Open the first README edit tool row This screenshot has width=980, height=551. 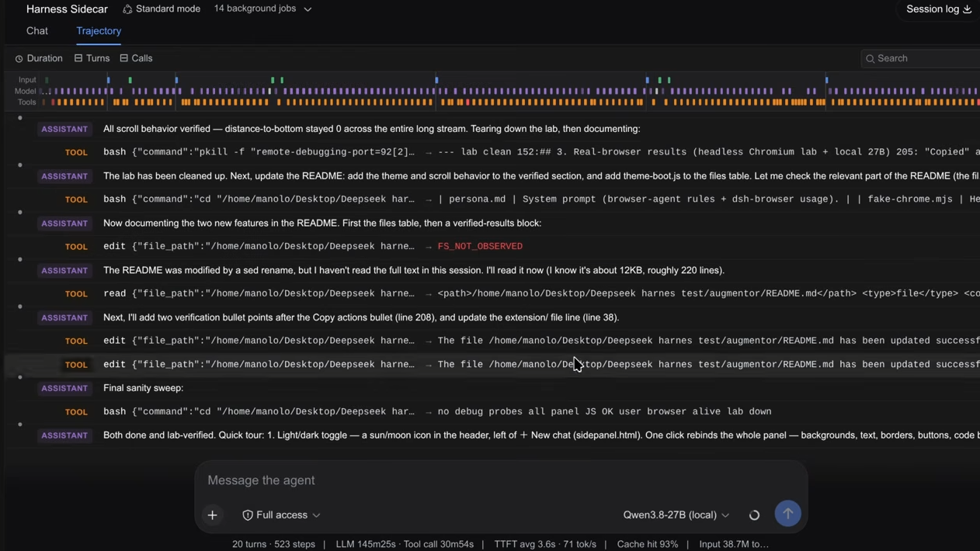pos(492,341)
